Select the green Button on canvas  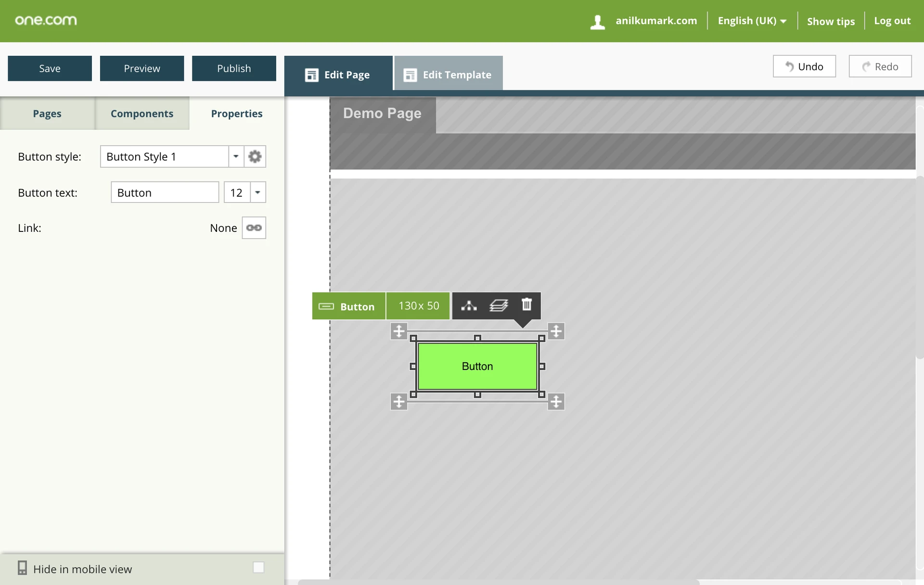(477, 366)
